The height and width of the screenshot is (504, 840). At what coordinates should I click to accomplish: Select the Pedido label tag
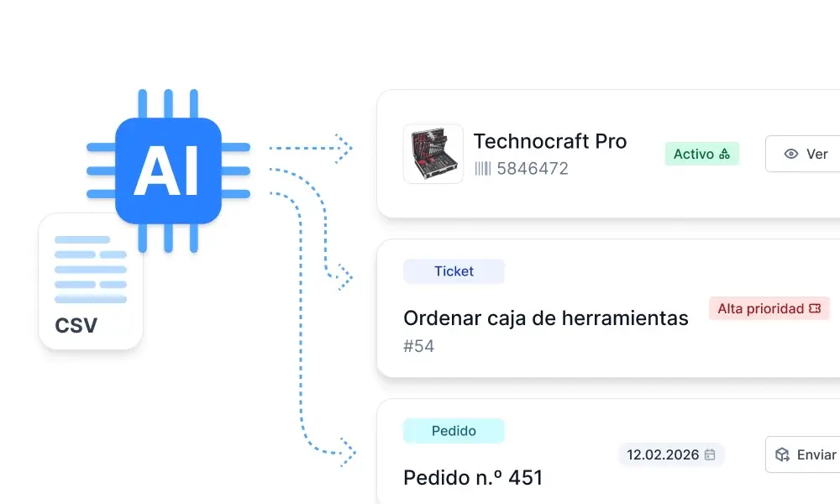(x=454, y=431)
